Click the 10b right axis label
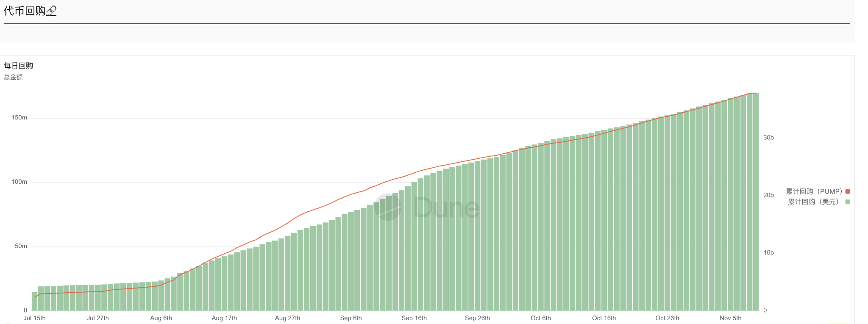This screenshot has height=324, width=868. pos(768,253)
